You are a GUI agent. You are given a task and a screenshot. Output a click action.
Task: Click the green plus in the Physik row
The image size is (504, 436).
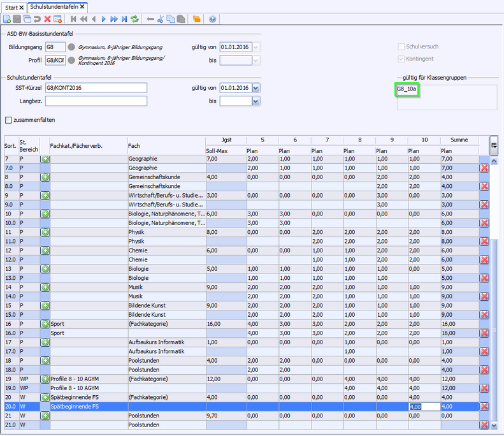(45, 233)
